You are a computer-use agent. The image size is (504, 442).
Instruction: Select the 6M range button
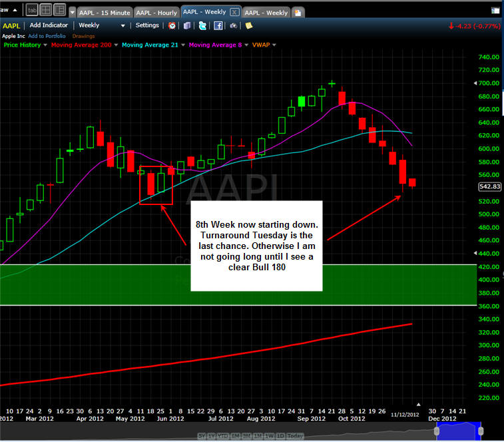[x=235, y=436]
